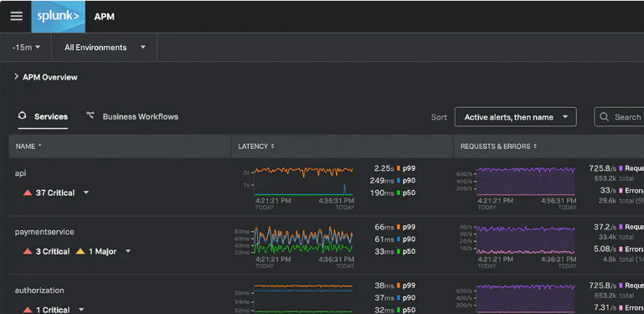Open the authorization service
Viewport: 644px width, 314px height.
click(x=39, y=291)
